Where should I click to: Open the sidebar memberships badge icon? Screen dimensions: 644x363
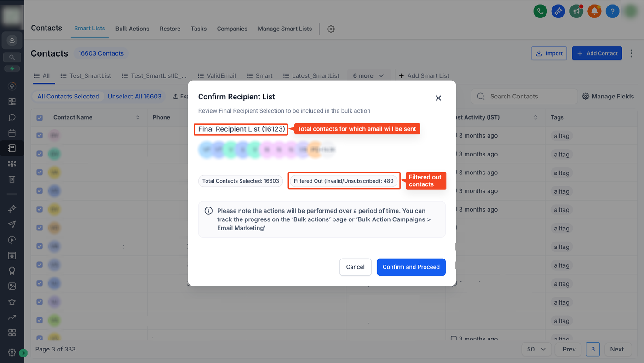pyautogui.click(x=12, y=271)
